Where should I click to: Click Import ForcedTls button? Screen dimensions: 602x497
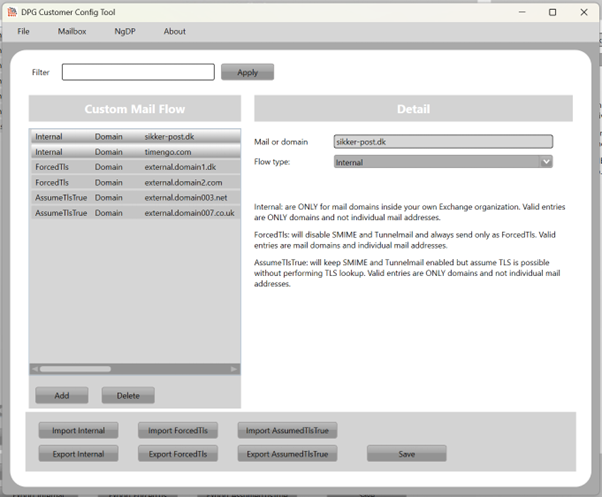[x=177, y=431]
